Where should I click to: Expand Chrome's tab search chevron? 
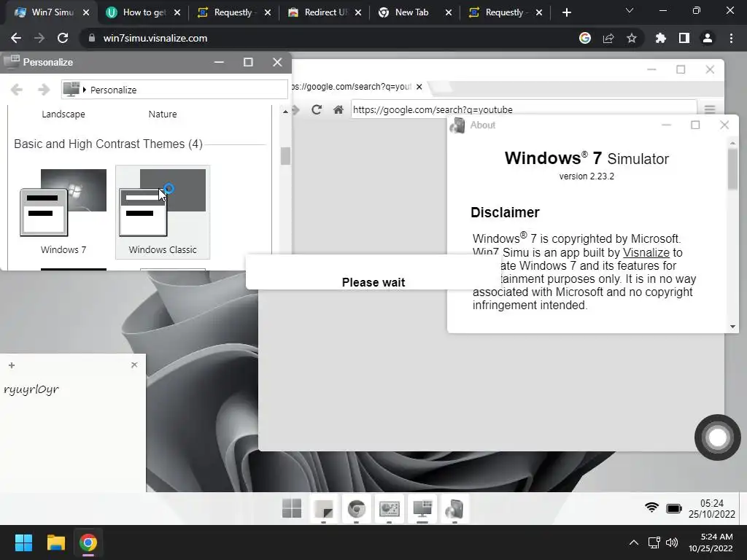tap(630, 10)
